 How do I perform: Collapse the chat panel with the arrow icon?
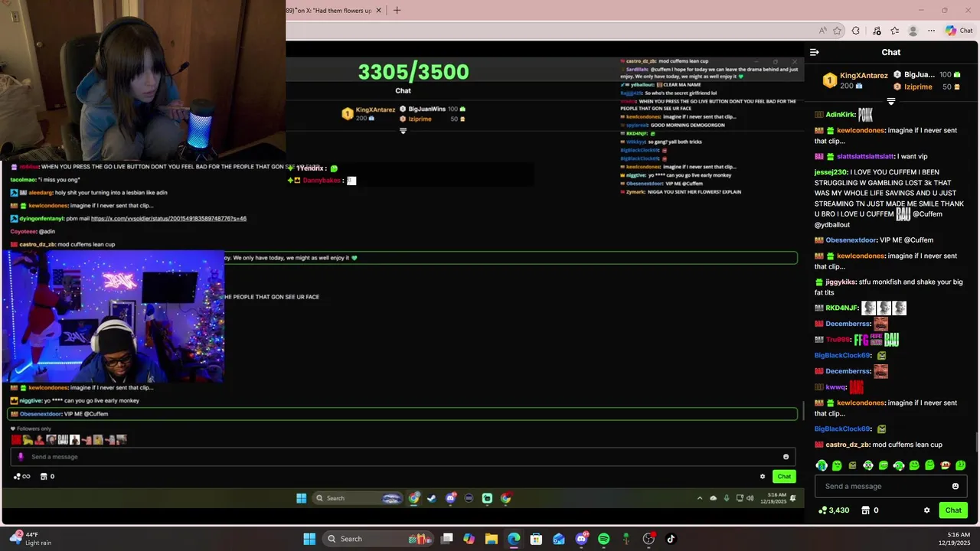click(814, 52)
